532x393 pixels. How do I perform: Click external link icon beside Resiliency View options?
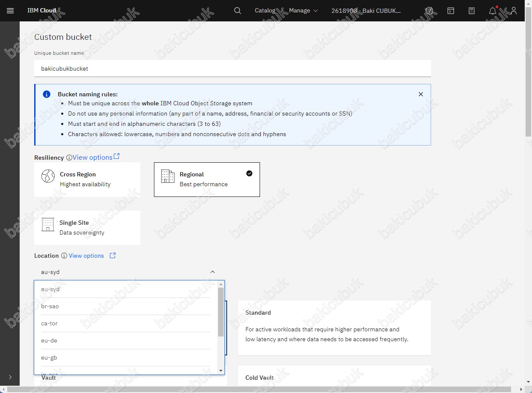point(116,157)
